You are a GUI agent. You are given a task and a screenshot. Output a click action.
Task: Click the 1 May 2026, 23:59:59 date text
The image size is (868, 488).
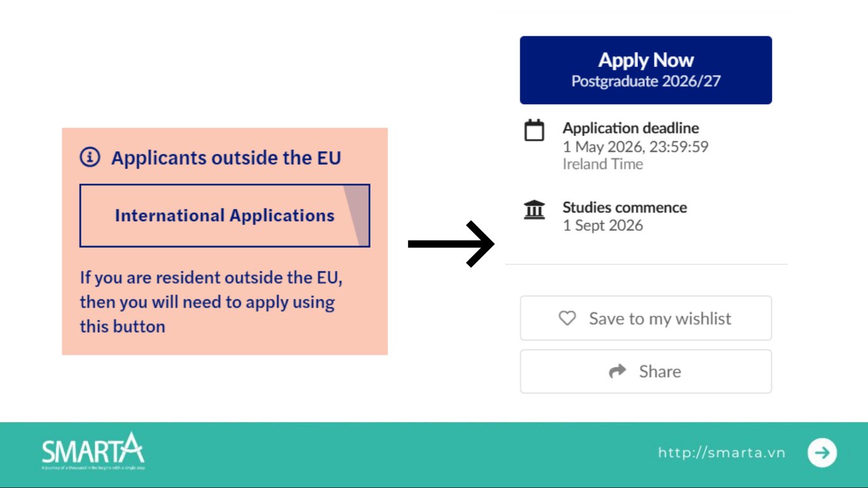[x=635, y=147]
